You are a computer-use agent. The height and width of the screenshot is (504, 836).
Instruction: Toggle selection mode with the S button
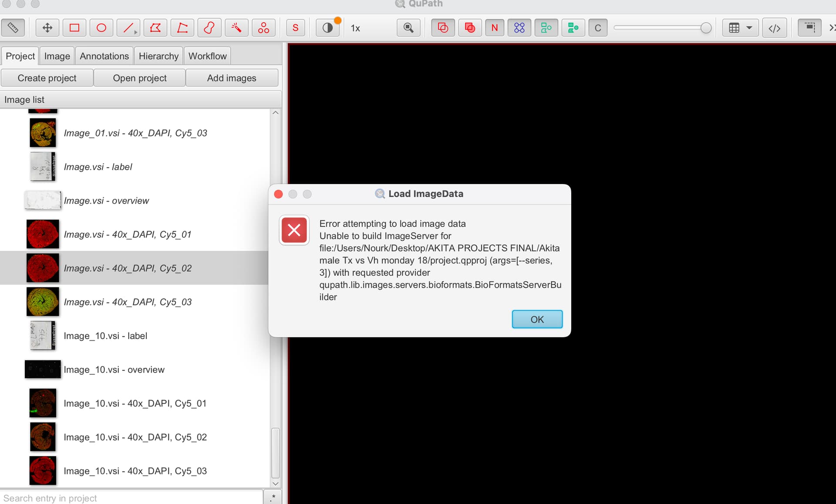coord(296,27)
